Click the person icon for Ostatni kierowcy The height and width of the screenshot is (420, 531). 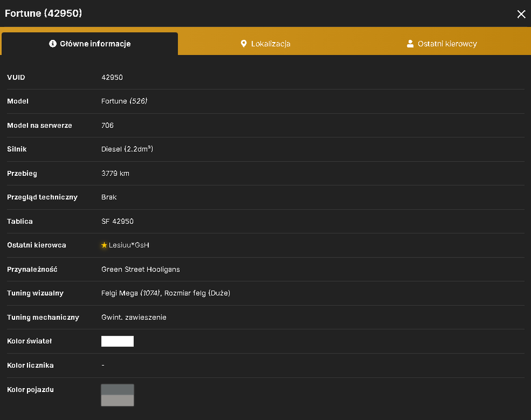(410, 44)
